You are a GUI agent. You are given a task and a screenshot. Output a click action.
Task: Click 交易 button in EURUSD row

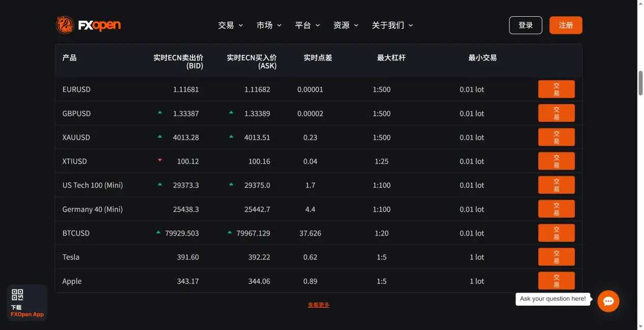557,89
